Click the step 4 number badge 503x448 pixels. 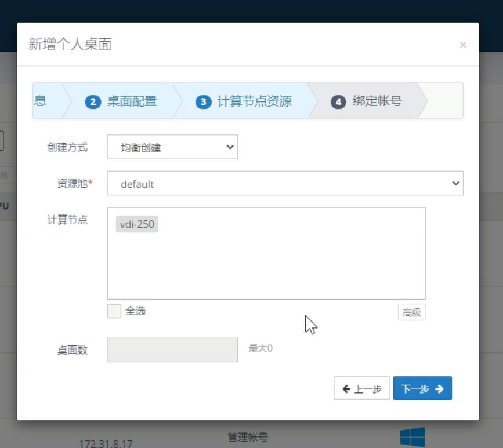(x=338, y=102)
